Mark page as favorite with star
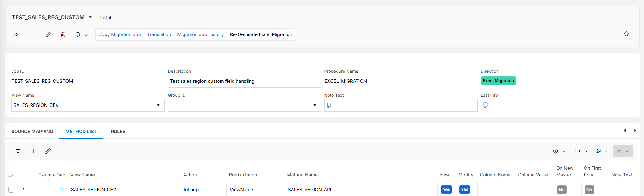 click(x=626, y=34)
